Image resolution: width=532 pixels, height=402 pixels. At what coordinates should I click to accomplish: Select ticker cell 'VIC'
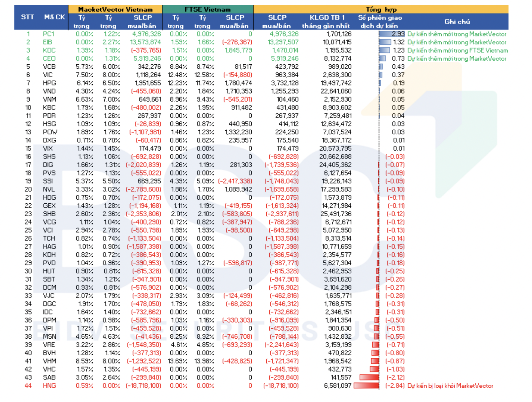[x=48, y=75]
